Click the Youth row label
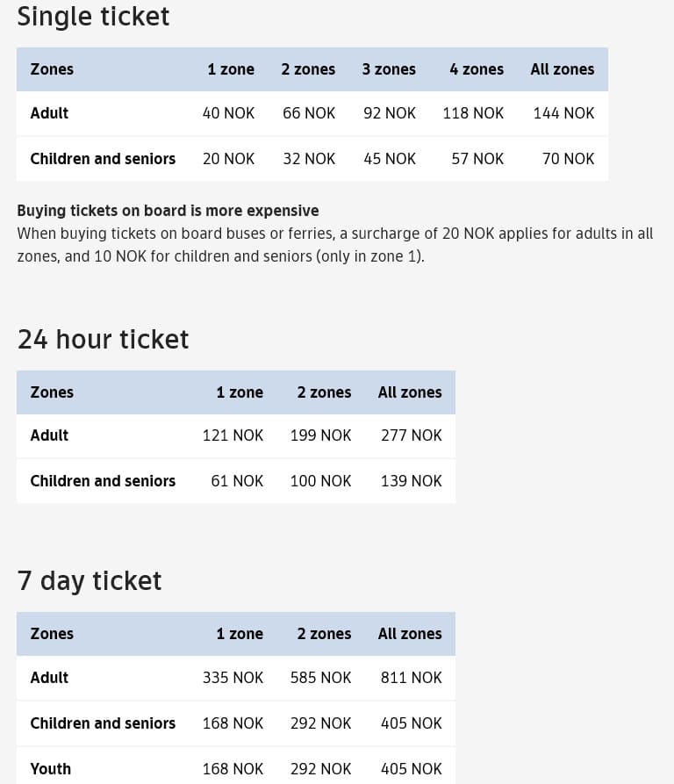674x784 pixels. point(50,769)
